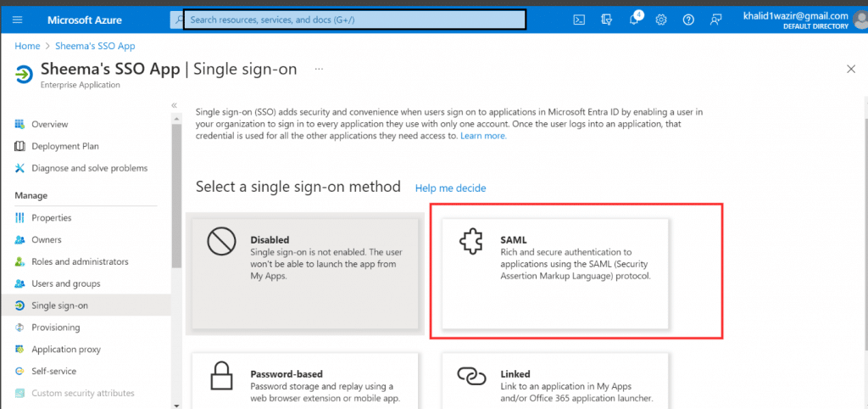The width and height of the screenshot is (868, 409).
Task: Open Provisioning menu item
Action: (56, 328)
